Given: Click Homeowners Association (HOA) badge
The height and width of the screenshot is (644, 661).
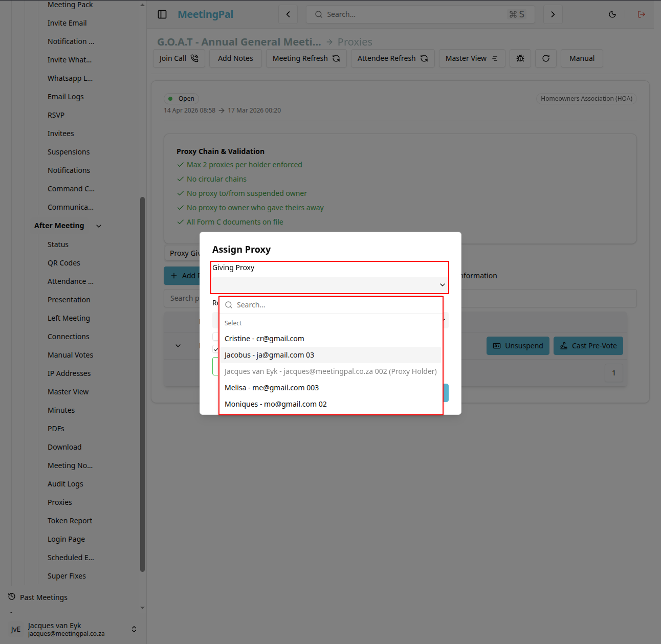Looking at the screenshot, I should 586,99.
